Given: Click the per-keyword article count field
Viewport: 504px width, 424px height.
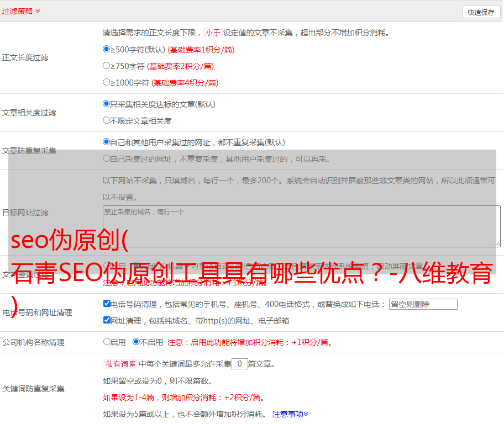Looking at the screenshot, I should (x=239, y=364).
